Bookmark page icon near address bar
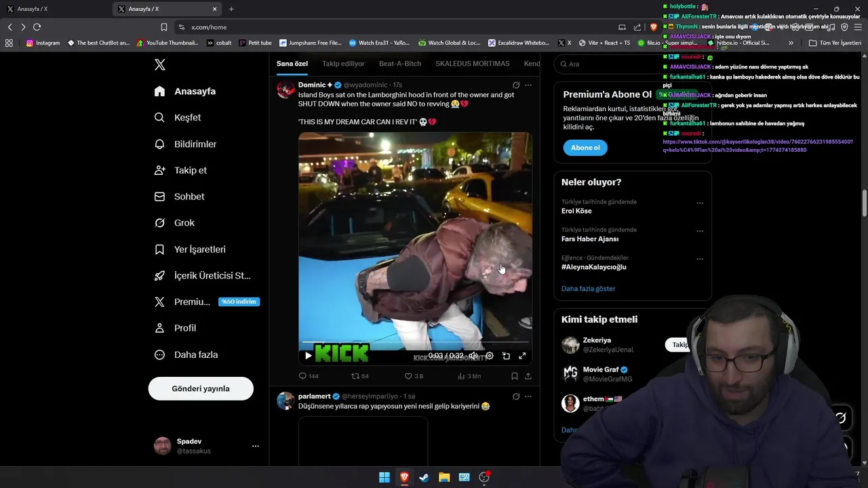Image resolution: width=868 pixels, height=488 pixels. coord(163,27)
